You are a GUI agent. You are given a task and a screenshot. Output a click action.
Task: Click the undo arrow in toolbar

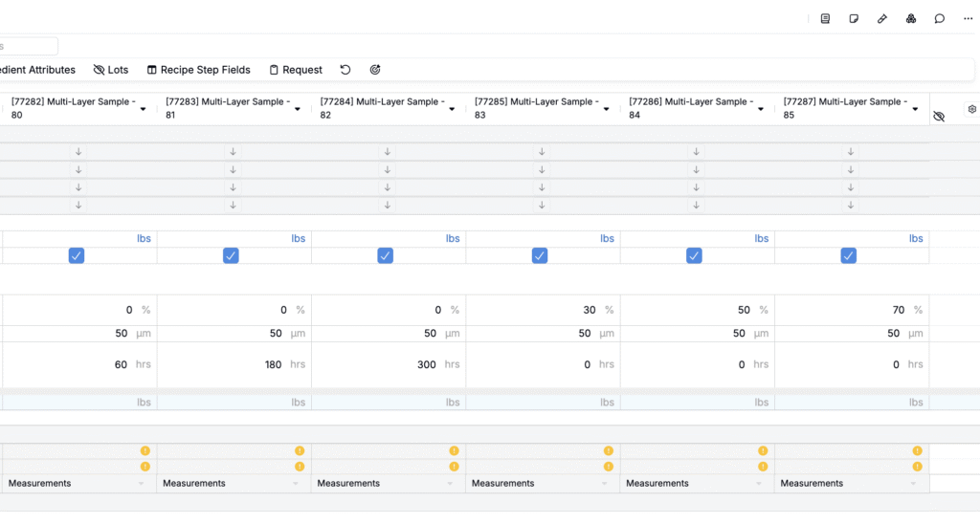click(x=345, y=70)
